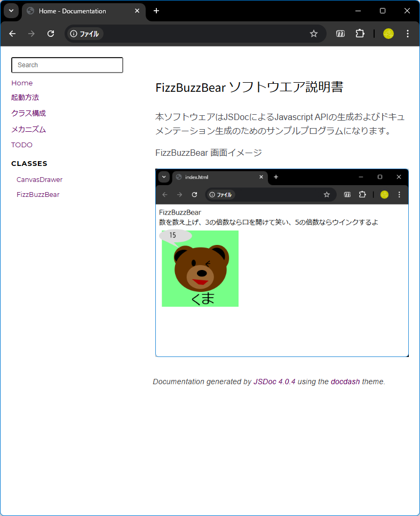
Task: Open the Chrome three-dot menu
Action: (x=408, y=34)
